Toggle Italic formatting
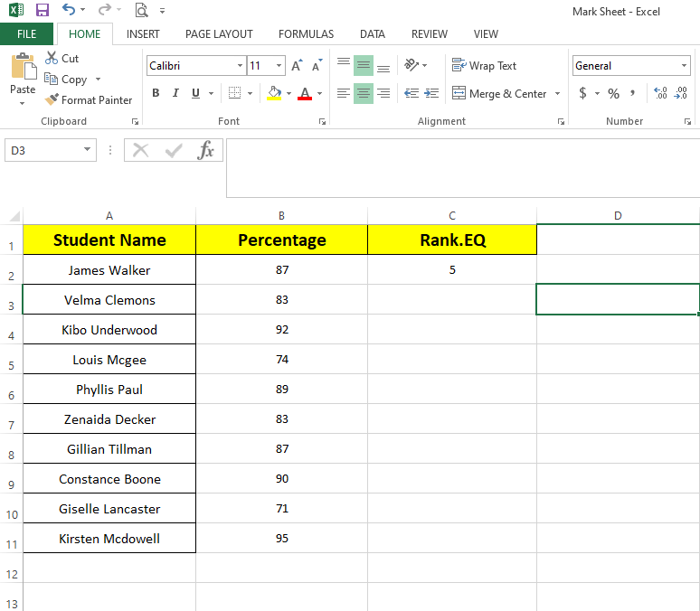 175,93
